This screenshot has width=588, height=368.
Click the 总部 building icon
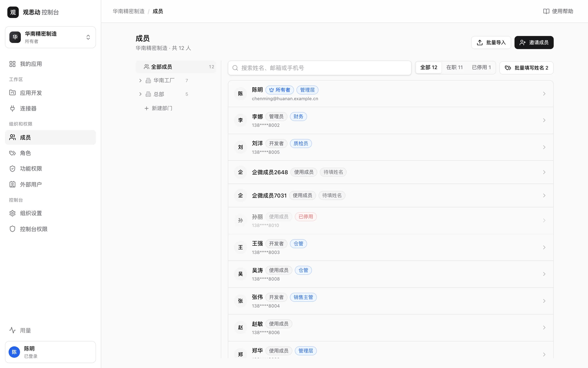click(x=148, y=94)
